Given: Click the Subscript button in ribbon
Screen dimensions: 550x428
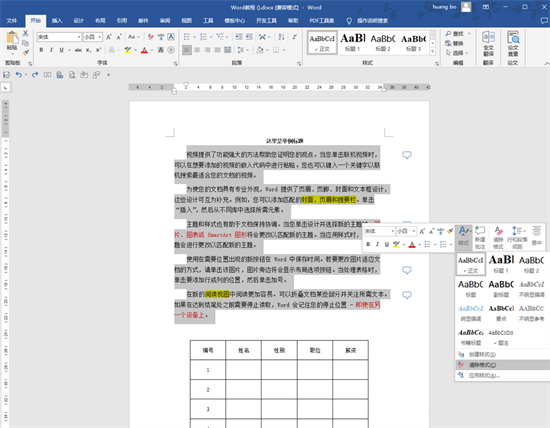Looking at the screenshot, I should 89,50.
